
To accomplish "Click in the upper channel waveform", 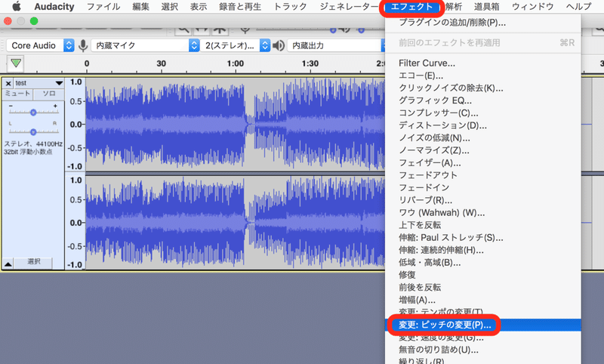I will 235,125.
